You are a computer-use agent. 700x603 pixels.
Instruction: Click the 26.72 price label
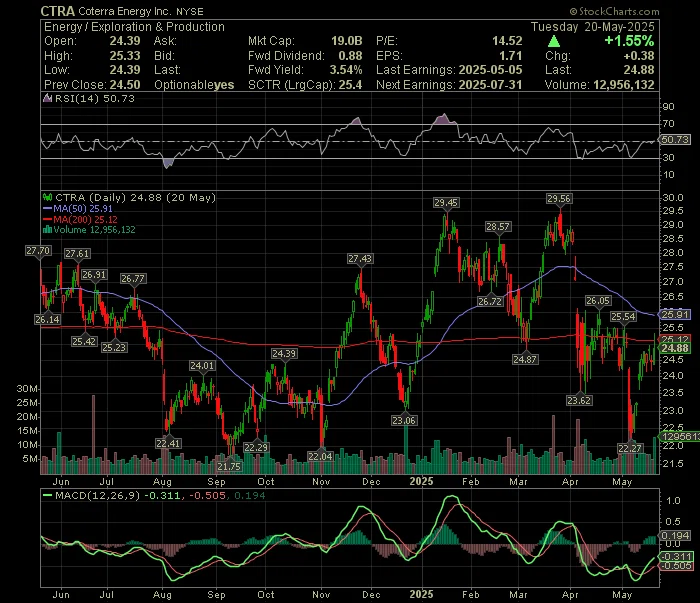(x=490, y=301)
